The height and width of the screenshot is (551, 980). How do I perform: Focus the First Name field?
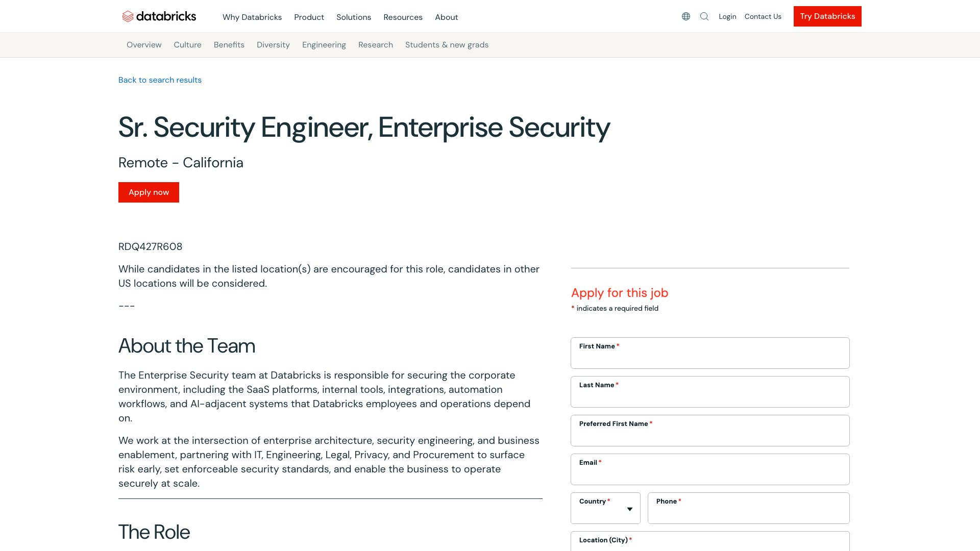[710, 353]
